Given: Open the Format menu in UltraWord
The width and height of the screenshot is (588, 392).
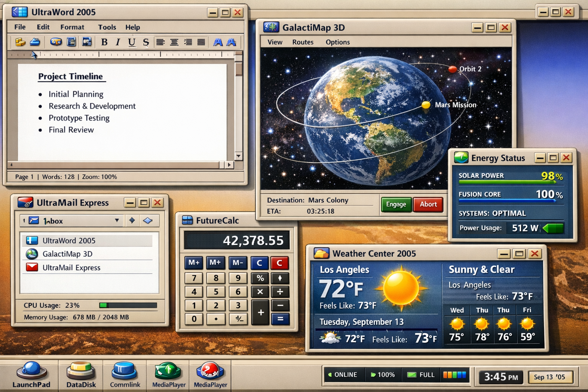Looking at the screenshot, I should (72, 27).
